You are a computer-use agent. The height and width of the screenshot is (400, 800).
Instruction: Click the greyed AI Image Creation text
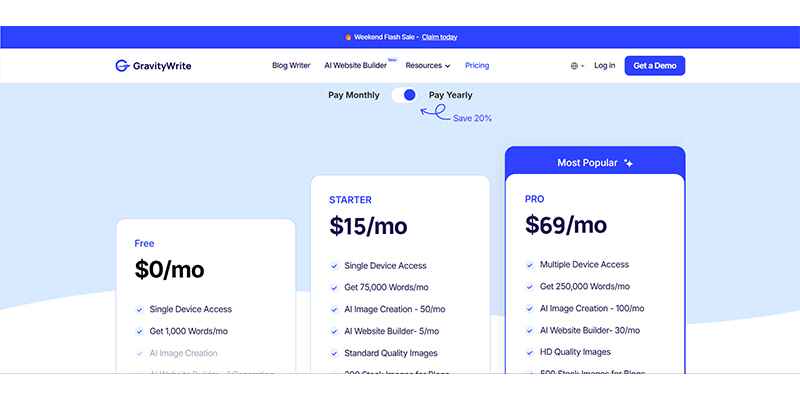184,353
